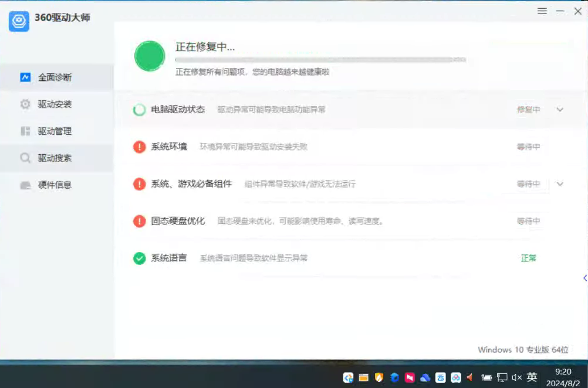The height and width of the screenshot is (388, 588).
Task: Click the 360驱动大师 logo icon
Action: point(19,21)
